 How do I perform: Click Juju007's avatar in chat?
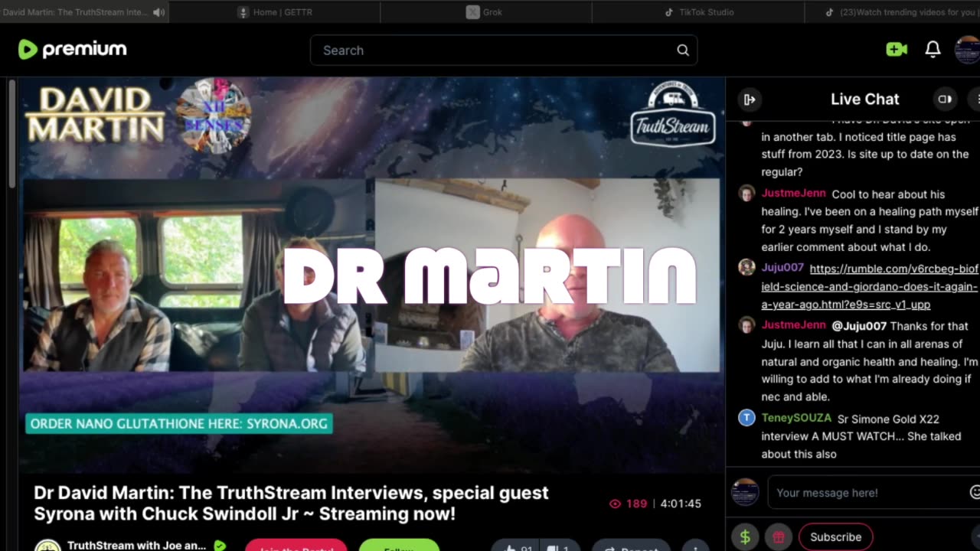[746, 267]
